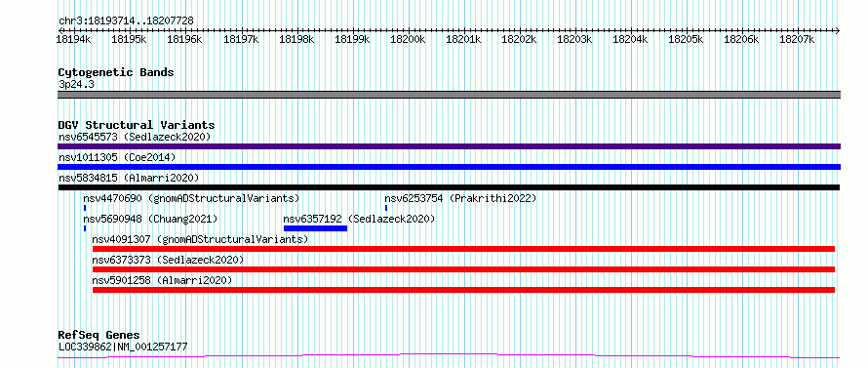
Task: Click the 18206k ruler tick label
Action: click(x=742, y=39)
